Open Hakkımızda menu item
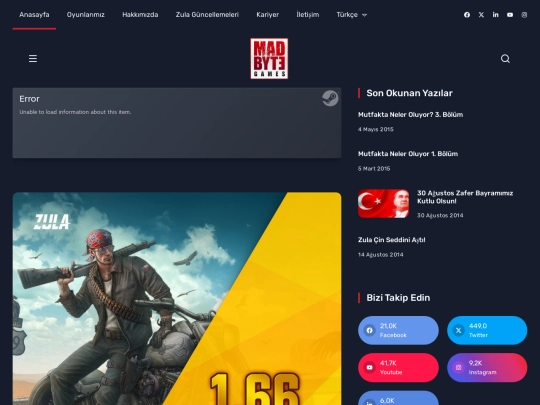This screenshot has height=405, width=540. pyautogui.click(x=140, y=15)
